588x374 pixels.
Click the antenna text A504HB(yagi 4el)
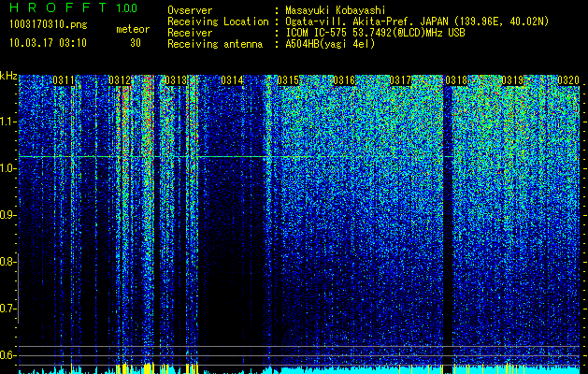pyautogui.click(x=330, y=44)
